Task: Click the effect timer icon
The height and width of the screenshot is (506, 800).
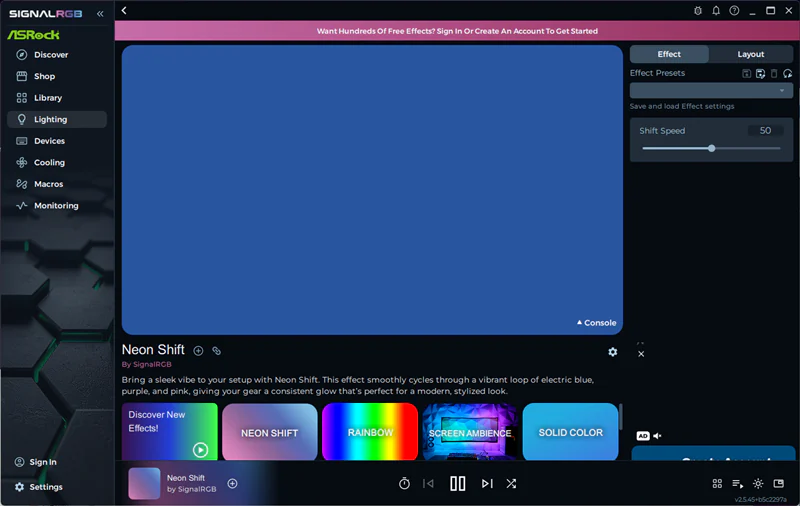Action: click(x=404, y=484)
